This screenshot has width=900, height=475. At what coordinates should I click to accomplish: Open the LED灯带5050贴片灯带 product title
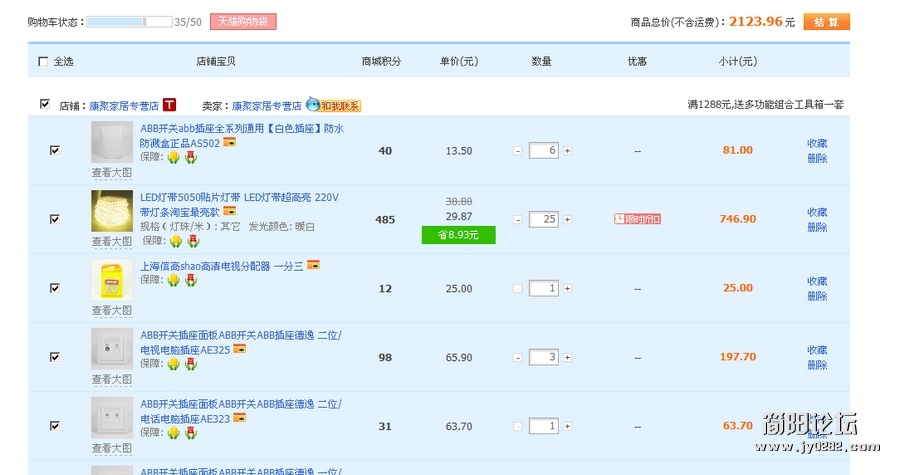[x=239, y=204]
